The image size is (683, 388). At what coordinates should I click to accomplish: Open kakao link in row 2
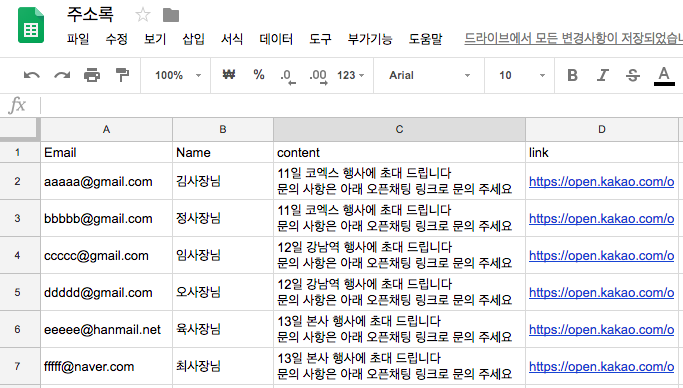[602, 182]
